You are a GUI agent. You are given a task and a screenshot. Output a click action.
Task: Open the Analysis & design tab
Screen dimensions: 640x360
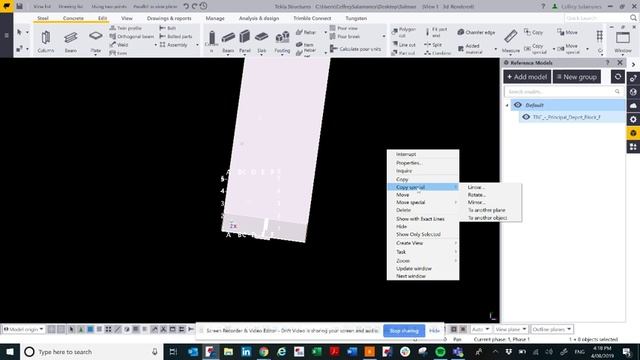click(259, 18)
